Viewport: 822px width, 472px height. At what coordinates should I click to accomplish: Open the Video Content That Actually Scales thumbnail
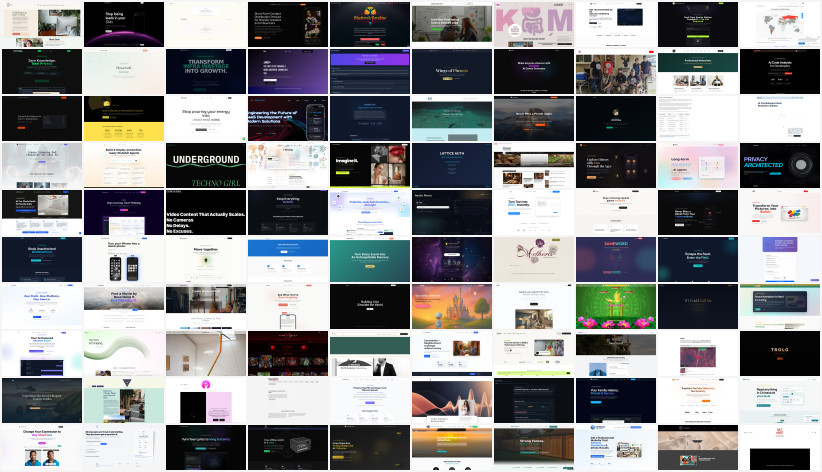point(206,212)
